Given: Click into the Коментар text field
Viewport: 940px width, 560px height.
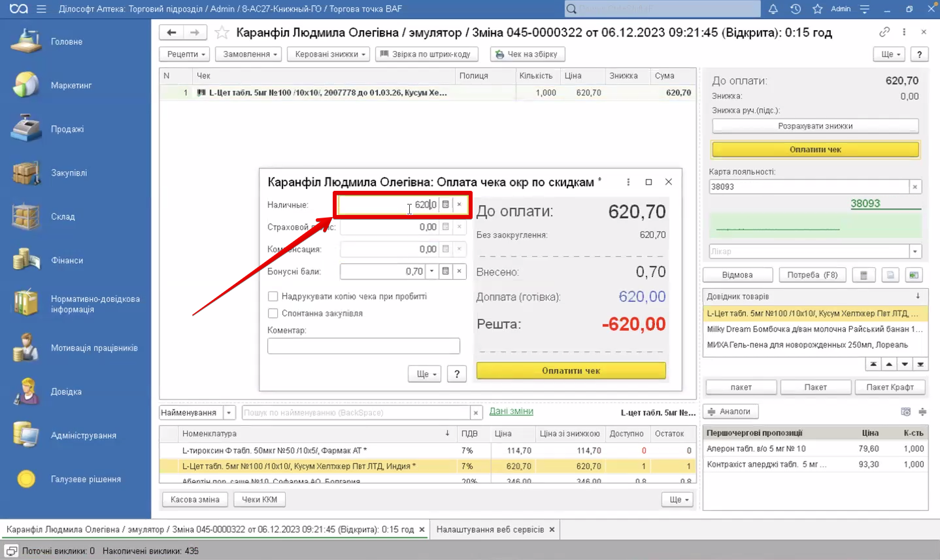Looking at the screenshot, I should click(363, 346).
